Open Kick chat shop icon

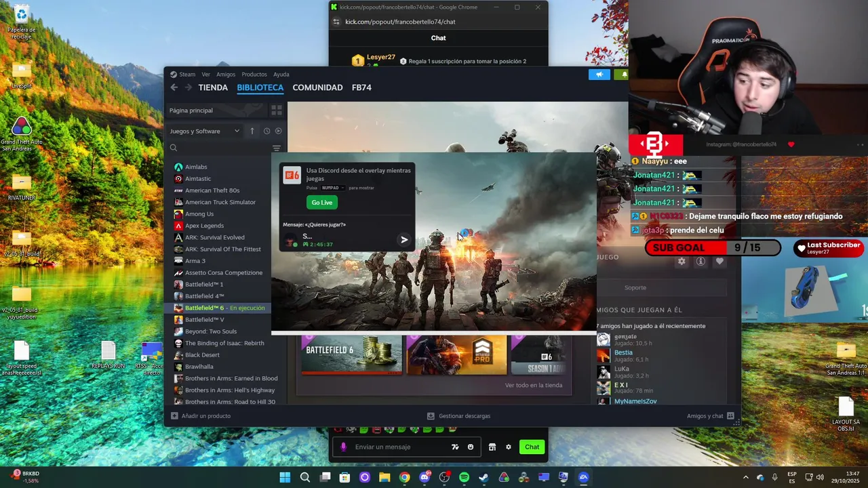[492, 447]
